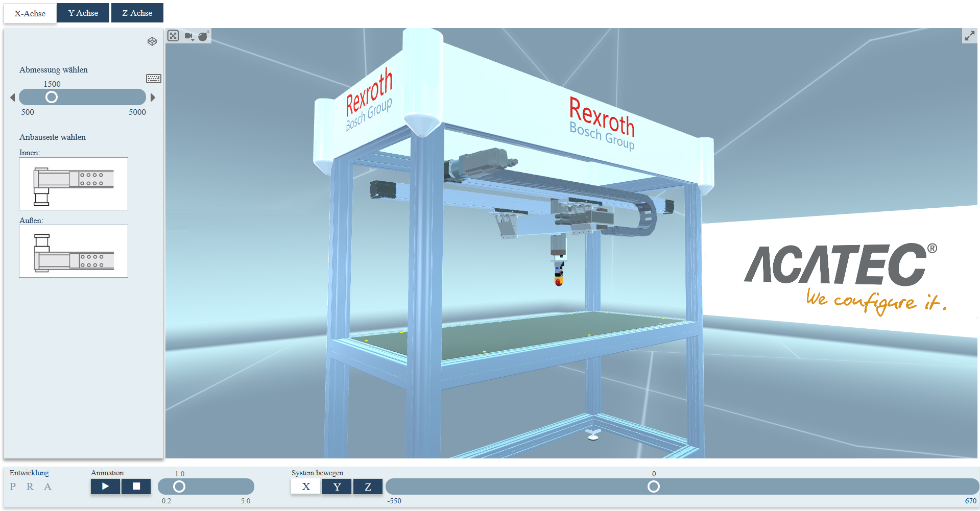Click the Entwicklung label

(x=29, y=473)
